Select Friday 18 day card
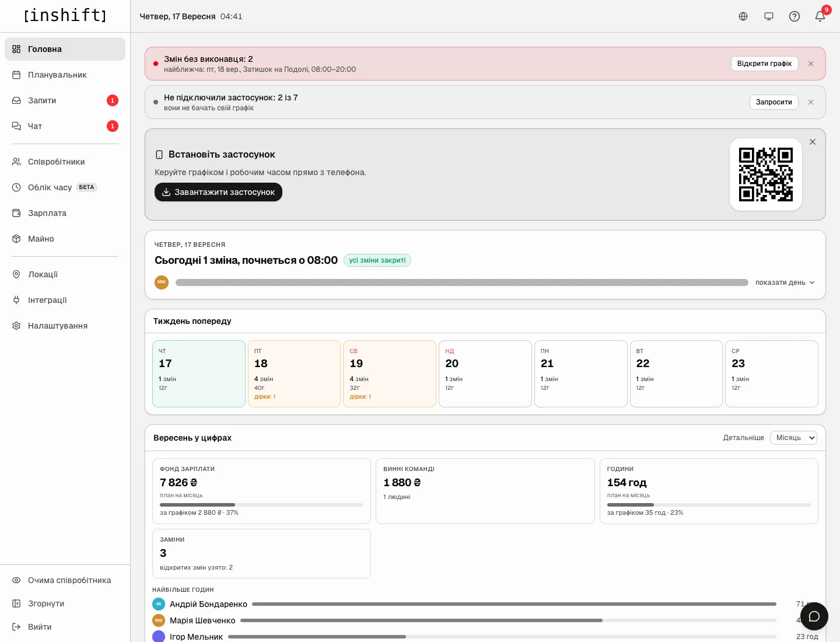The width and height of the screenshot is (840, 642). click(294, 374)
